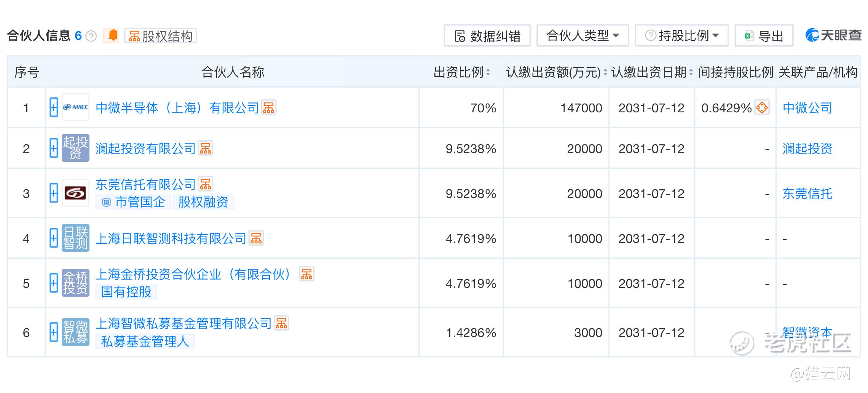
Task: Click the 股权融资 tag
Action: point(203,202)
